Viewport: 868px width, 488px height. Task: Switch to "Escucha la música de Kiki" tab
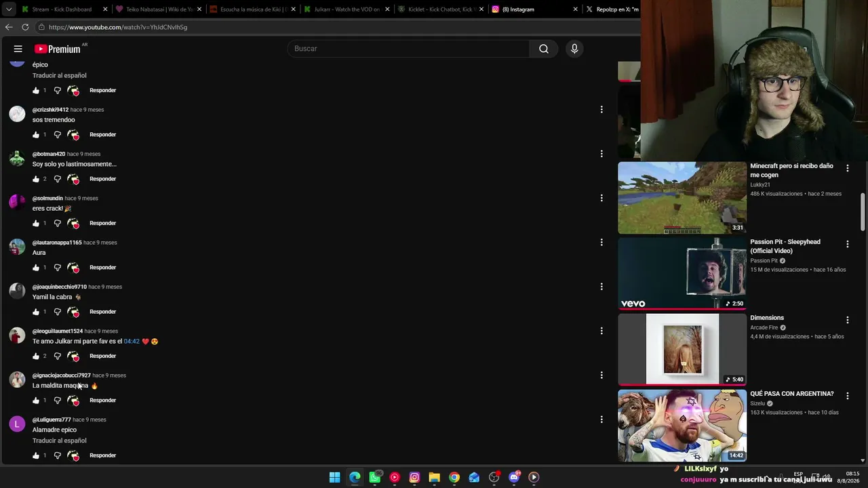[x=253, y=9]
